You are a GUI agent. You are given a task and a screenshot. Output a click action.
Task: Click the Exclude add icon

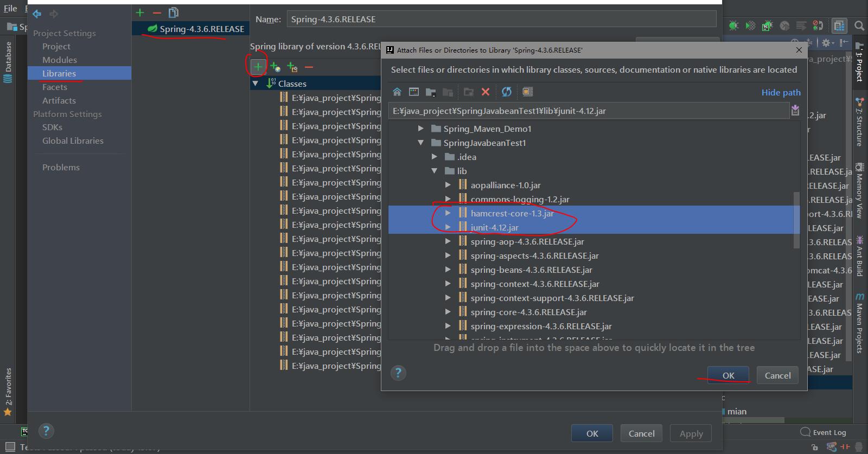click(292, 67)
